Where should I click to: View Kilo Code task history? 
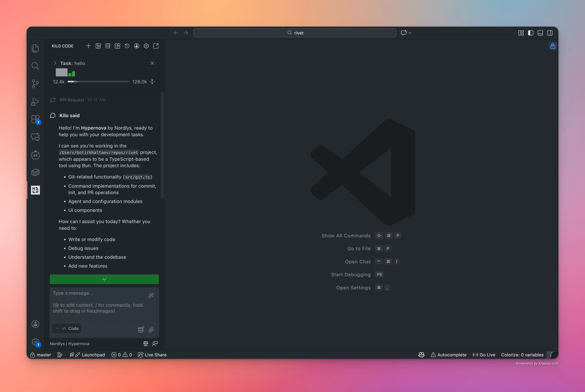coord(127,46)
